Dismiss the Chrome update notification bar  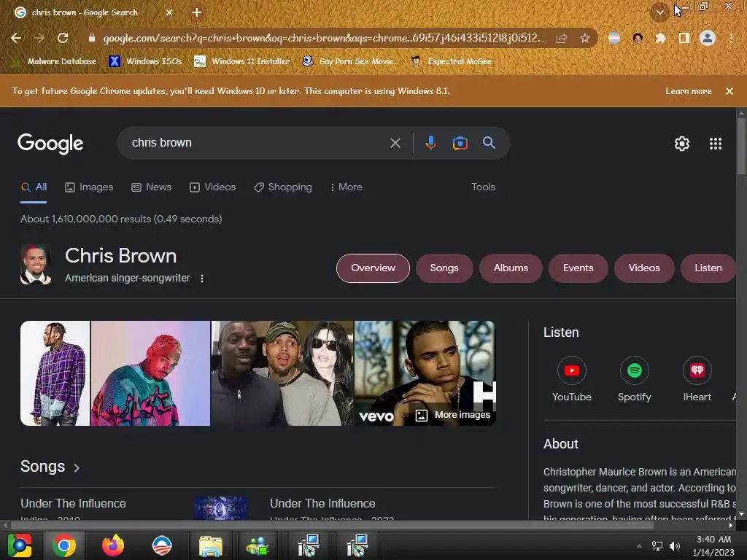[729, 91]
